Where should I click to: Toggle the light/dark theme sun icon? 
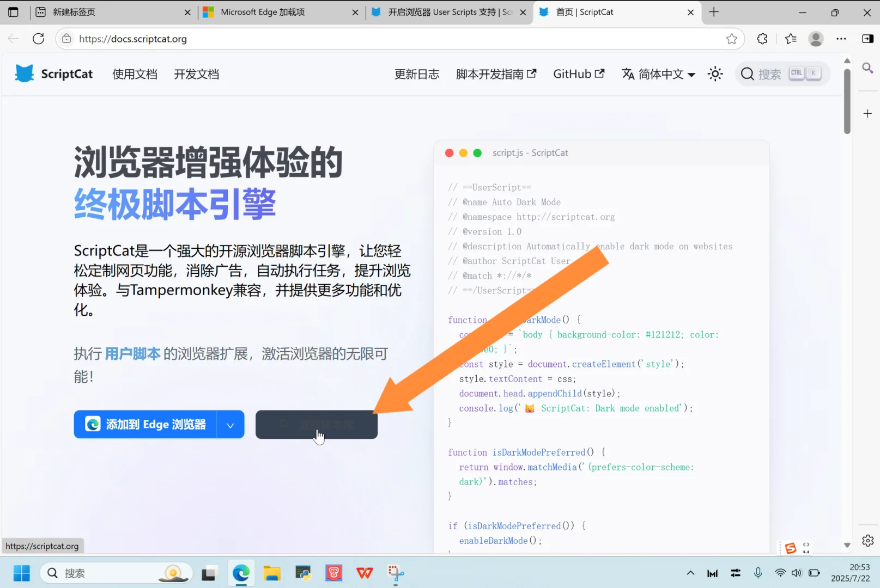click(x=715, y=74)
